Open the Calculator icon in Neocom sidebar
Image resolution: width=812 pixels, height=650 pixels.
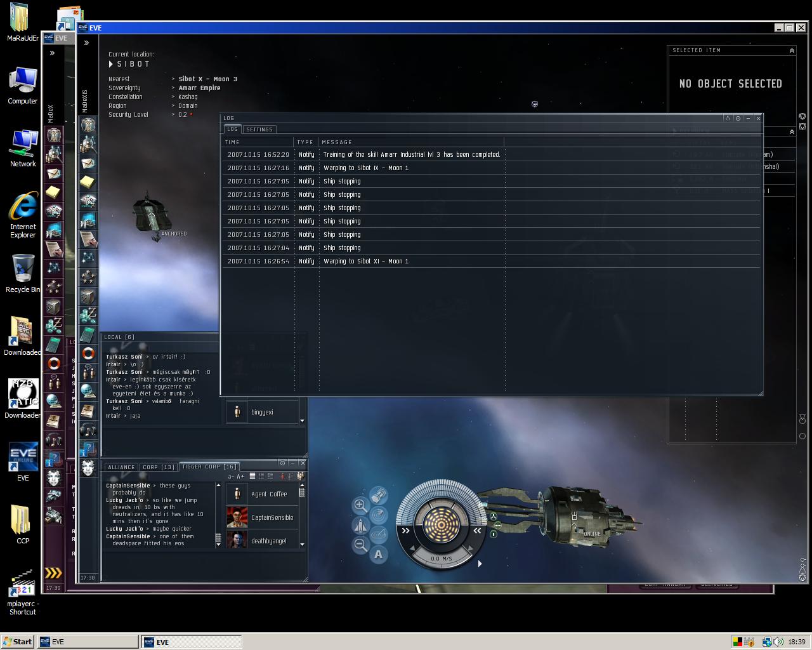tap(88, 334)
